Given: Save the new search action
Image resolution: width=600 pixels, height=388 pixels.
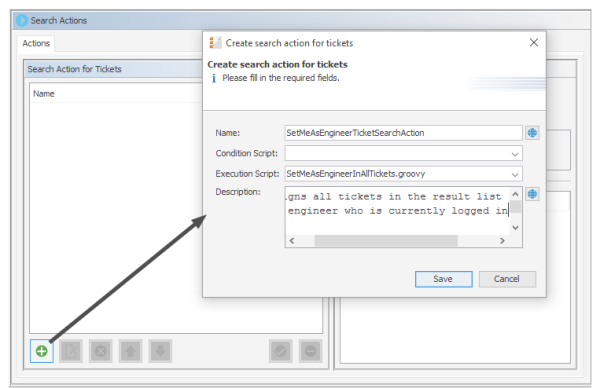Looking at the screenshot, I should [443, 279].
